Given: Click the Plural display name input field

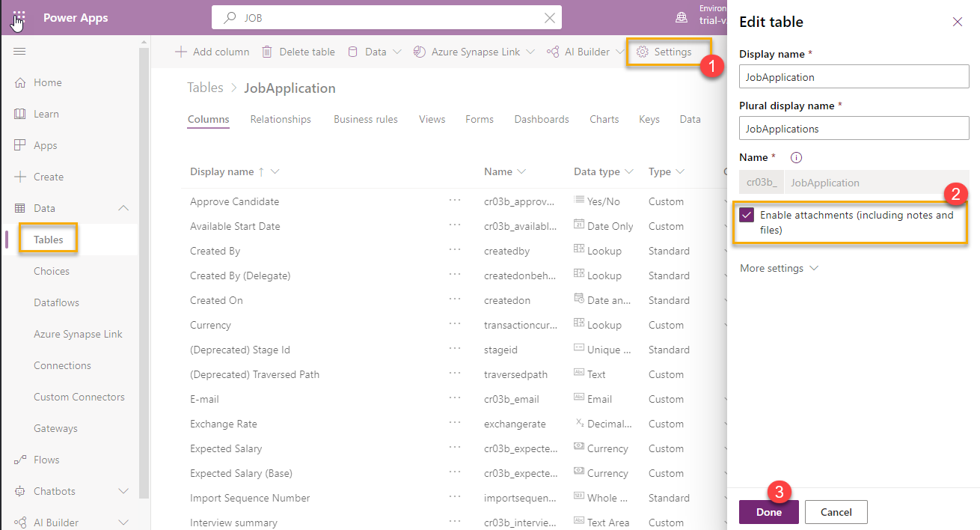Looking at the screenshot, I should [x=854, y=128].
